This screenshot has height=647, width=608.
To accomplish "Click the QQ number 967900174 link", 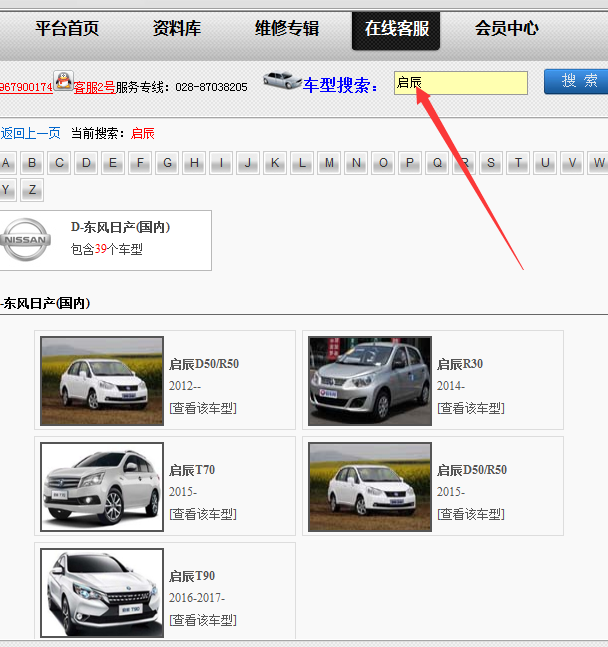I will coord(26,87).
